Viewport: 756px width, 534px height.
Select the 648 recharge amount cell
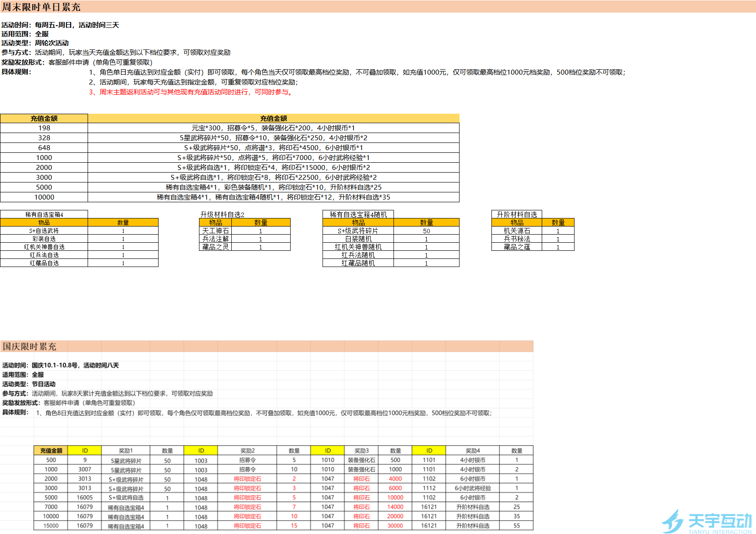tap(44, 148)
